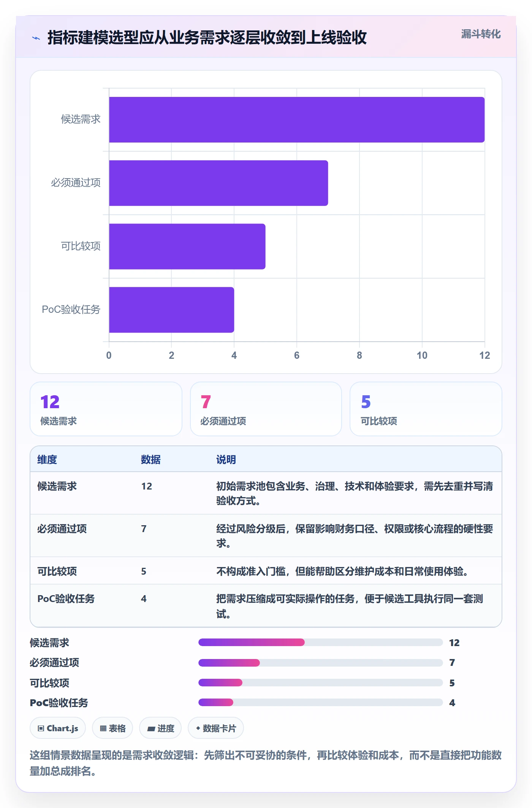Select the 进度 tag
532x808 pixels.
coord(160,728)
